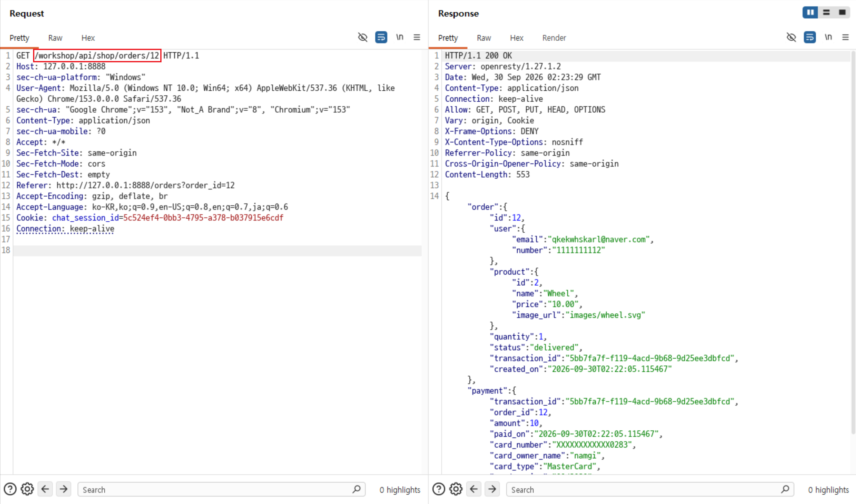This screenshot has width=856, height=504.
Task: Go to previous match in Request search
Action: pyautogui.click(x=45, y=489)
